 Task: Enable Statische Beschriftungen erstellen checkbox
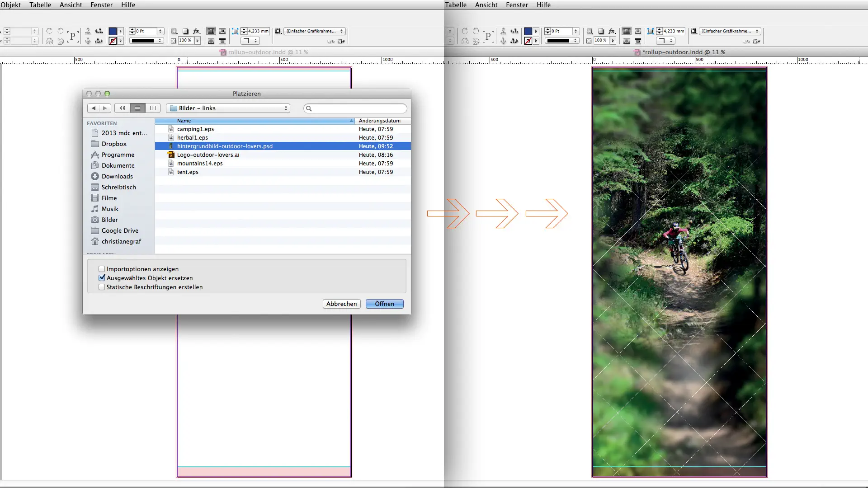click(x=102, y=287)
